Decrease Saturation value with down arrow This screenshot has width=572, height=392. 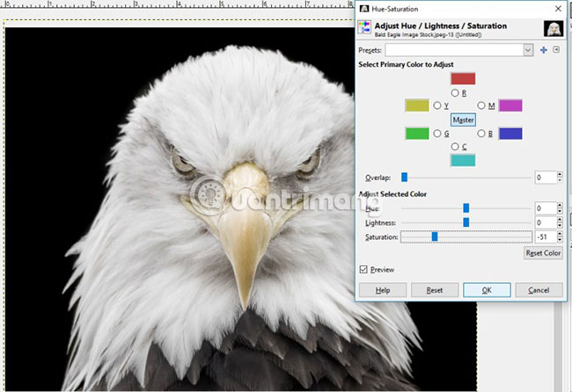click(x=560, y=240)
